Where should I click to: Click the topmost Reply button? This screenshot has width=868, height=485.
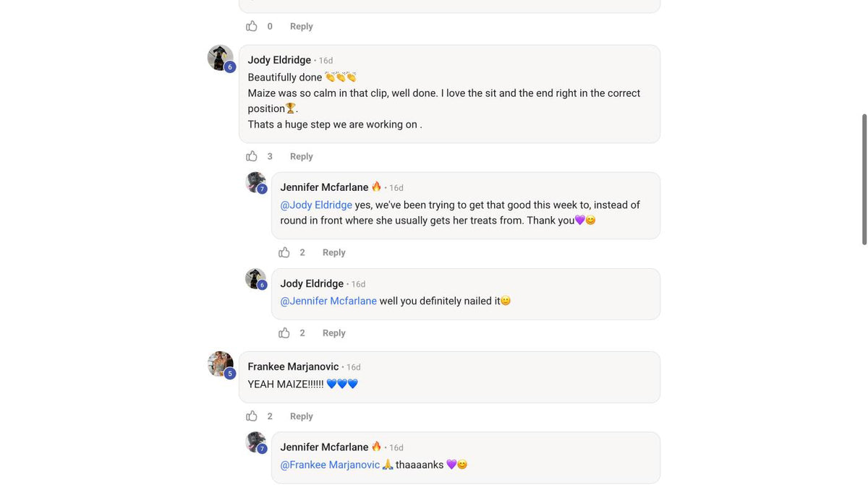[302, 26]
